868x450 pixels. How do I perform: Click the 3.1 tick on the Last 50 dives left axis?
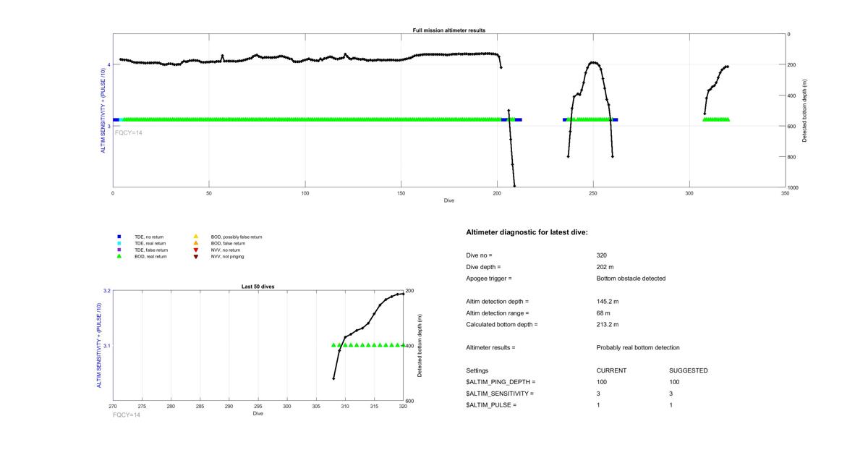point(107,346)
